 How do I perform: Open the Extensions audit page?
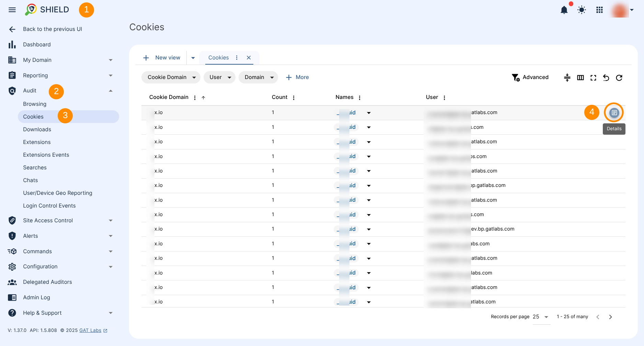pyautogui.click(x=37, y=142)
